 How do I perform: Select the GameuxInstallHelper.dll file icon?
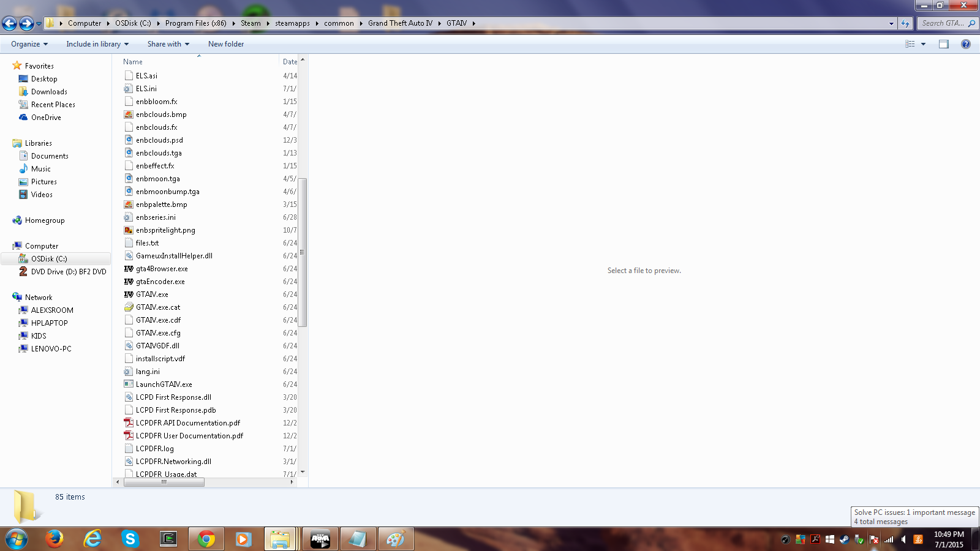(129, 256)
